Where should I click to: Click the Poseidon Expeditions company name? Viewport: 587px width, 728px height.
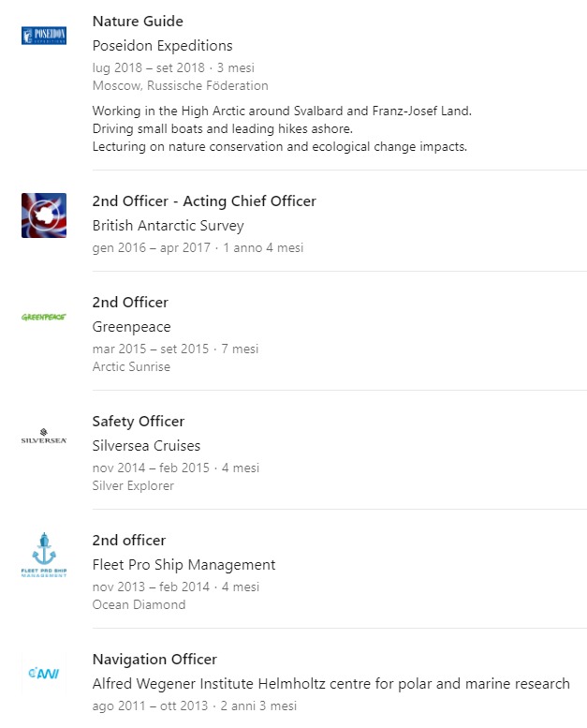click(162, 46)
